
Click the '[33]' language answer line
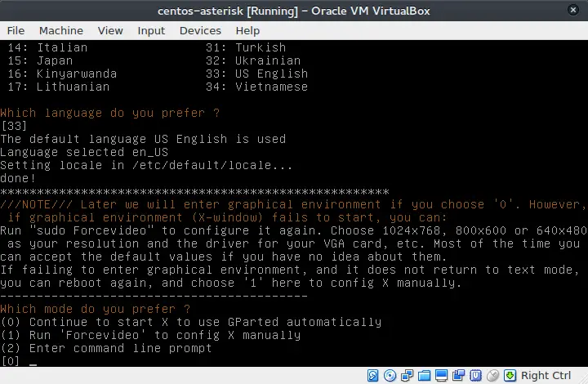coord(14,126)
